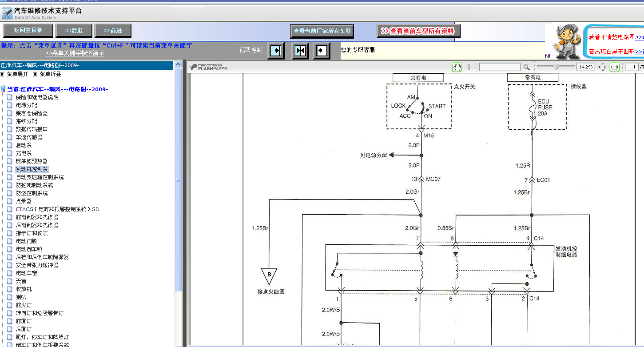
Task: Open 转向灯和危险警告灯 in the tree
Action: tap(40, 313)
